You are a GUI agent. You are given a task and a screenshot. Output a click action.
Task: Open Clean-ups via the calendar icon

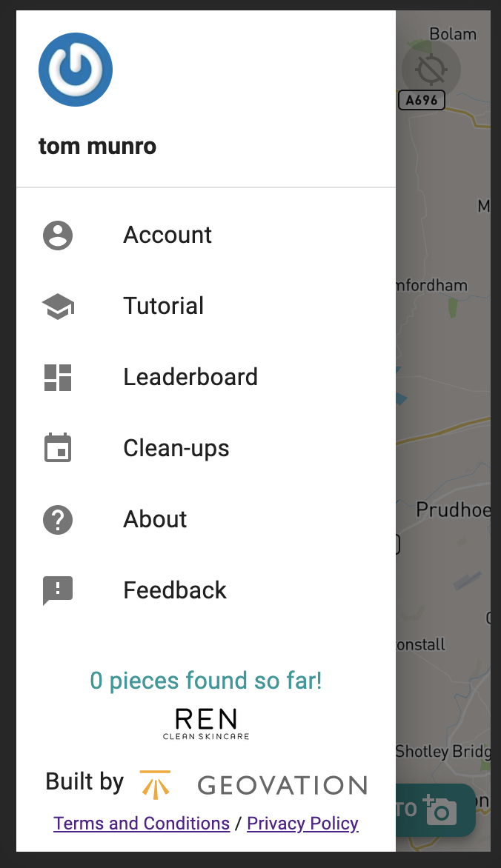tap(58, 447)
